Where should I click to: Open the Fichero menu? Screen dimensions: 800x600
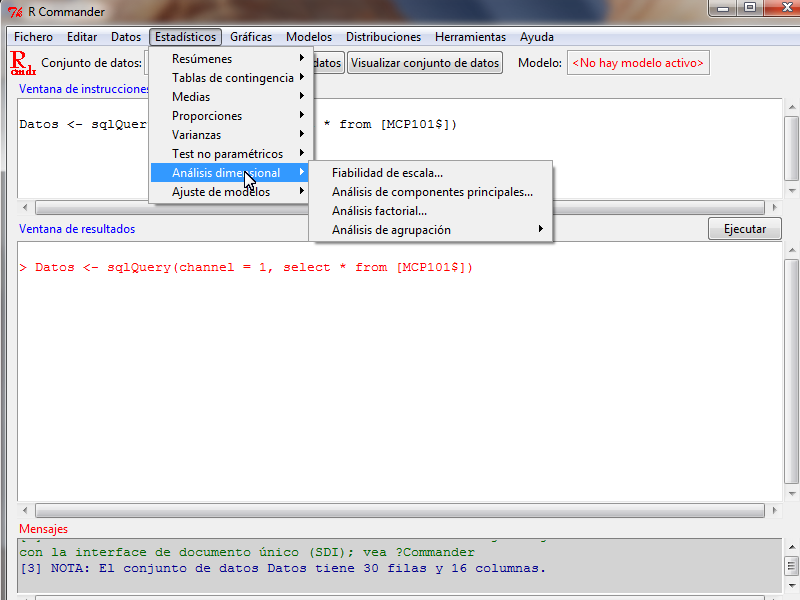pyautogui.click(x=33, y=37)
